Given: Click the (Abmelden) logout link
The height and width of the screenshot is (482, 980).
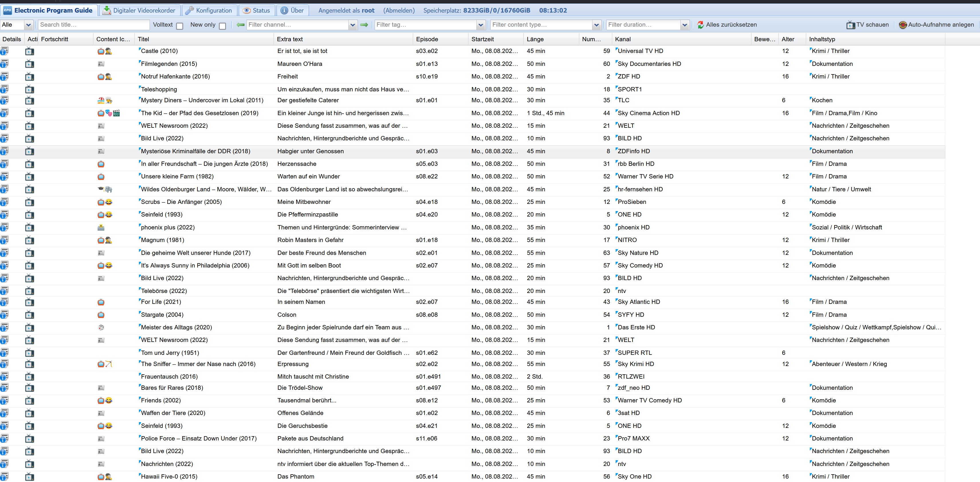Looking at the screenshot, I should [399, 10].
